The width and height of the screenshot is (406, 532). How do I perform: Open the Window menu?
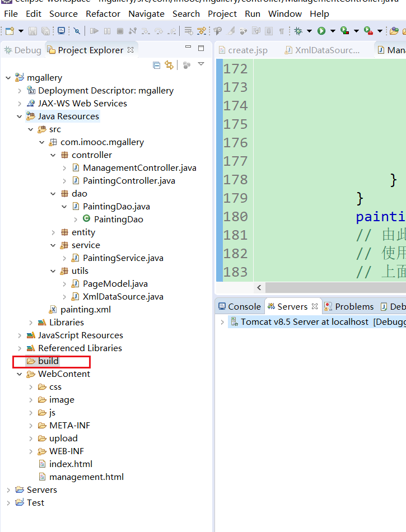pyautogui.click(x=285, y=14)
